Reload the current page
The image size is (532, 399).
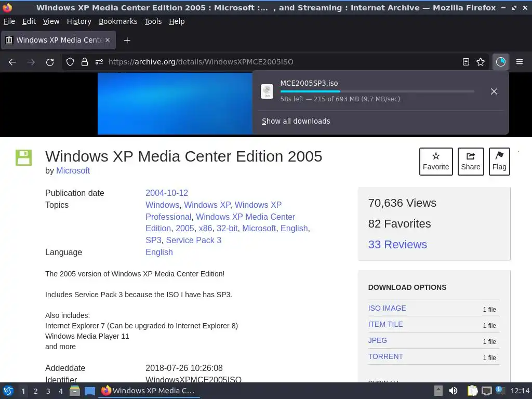point(50,62)
